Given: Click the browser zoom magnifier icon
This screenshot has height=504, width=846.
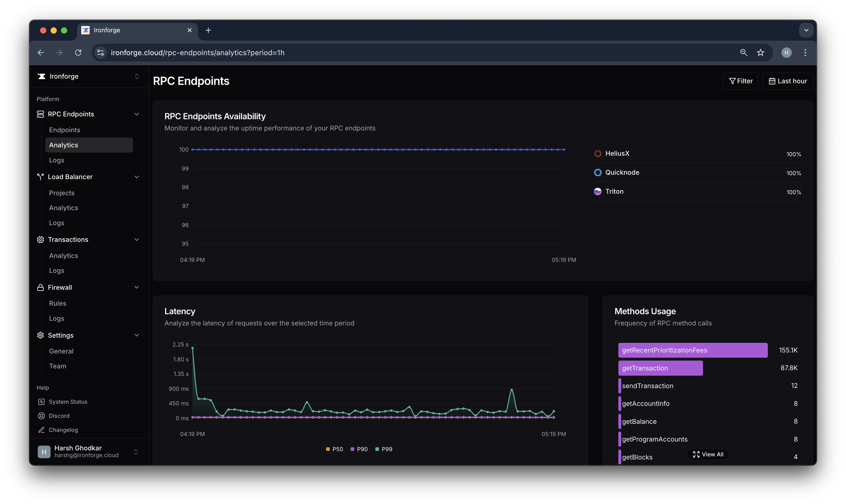Looking at the screenshot, I should click(x=743, y=53).
